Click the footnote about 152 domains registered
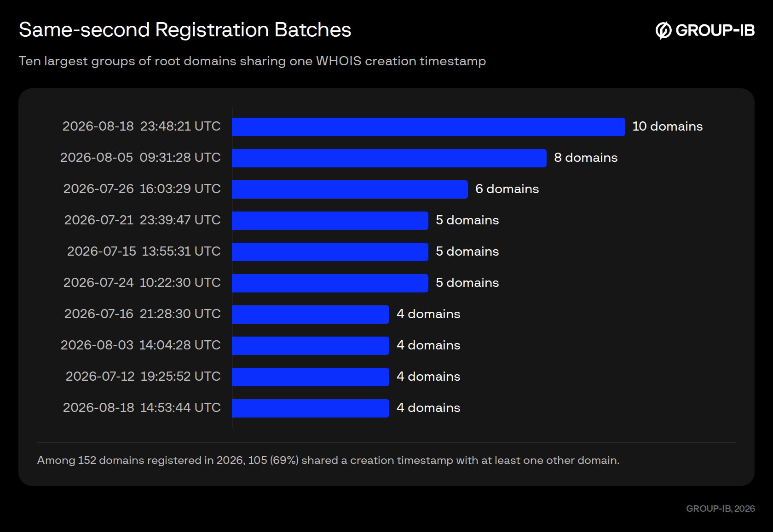This screenshot has height=532, width=773. 329,460
